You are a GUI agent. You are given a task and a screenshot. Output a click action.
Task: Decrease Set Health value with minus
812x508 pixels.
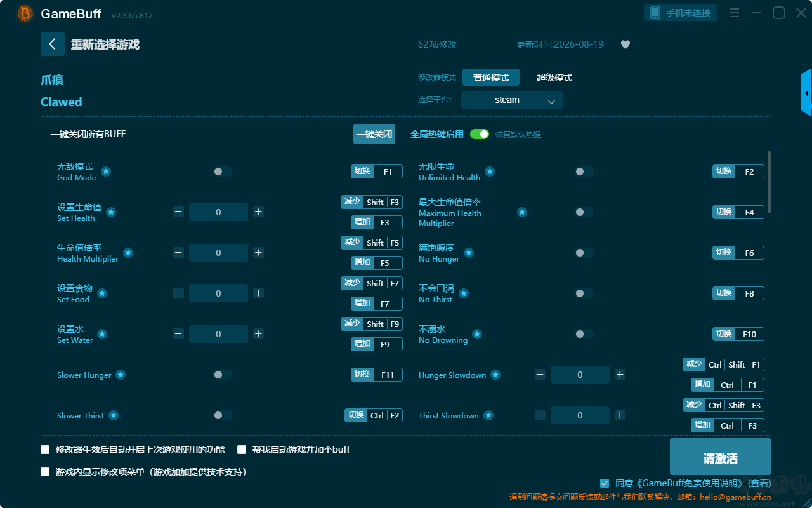pos(178,212)
